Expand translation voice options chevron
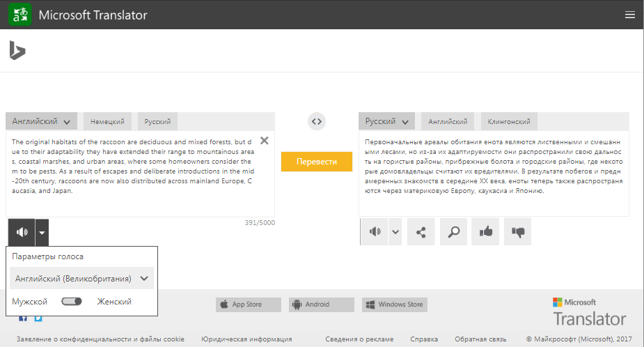644x347 pixels. tap(395, 231)
